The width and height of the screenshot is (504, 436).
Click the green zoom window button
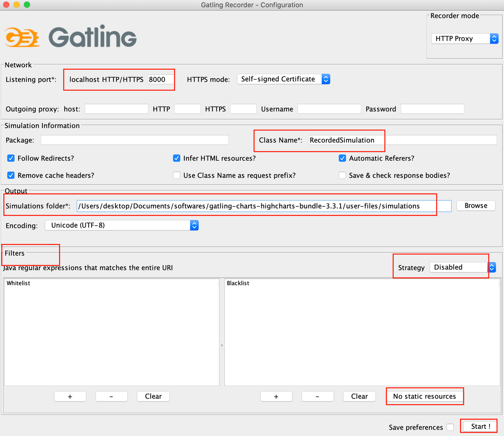point(27,5)
